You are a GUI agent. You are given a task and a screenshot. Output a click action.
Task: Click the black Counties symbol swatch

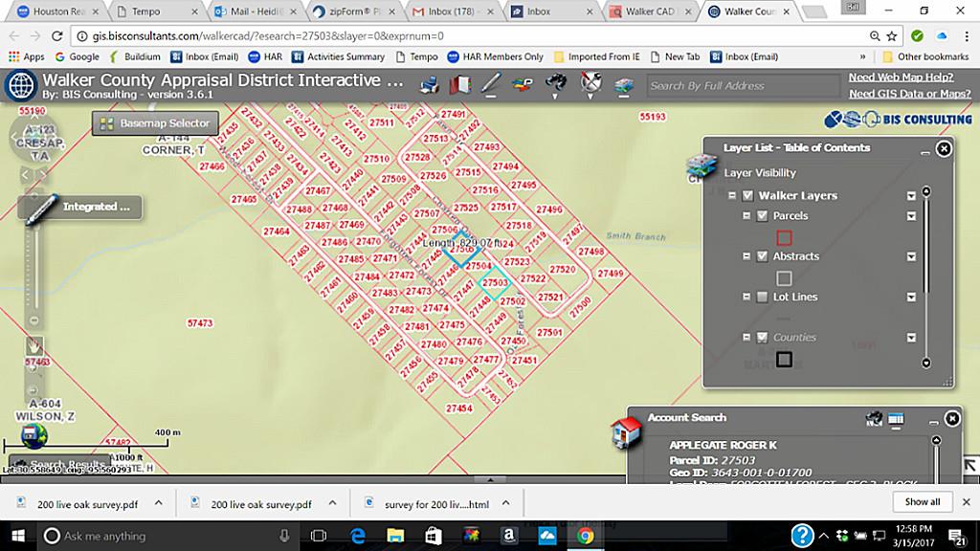pos(784,360)
